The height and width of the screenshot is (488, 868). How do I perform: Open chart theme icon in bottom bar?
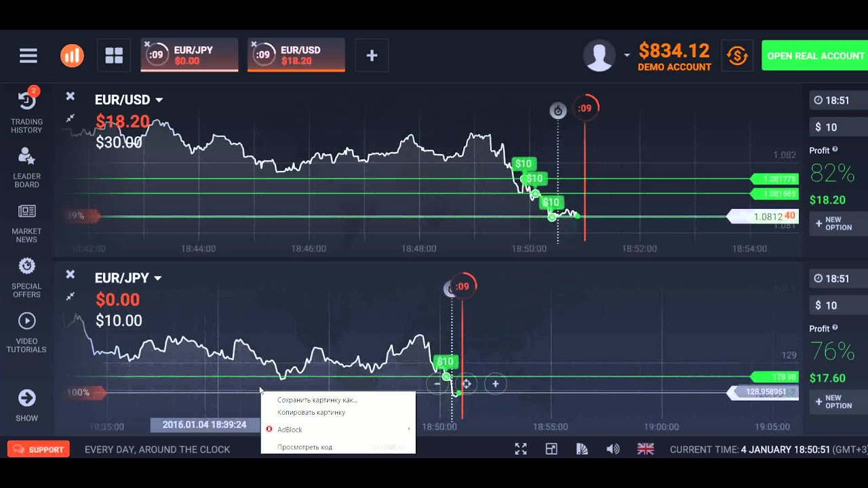click(x=582, y=449)
